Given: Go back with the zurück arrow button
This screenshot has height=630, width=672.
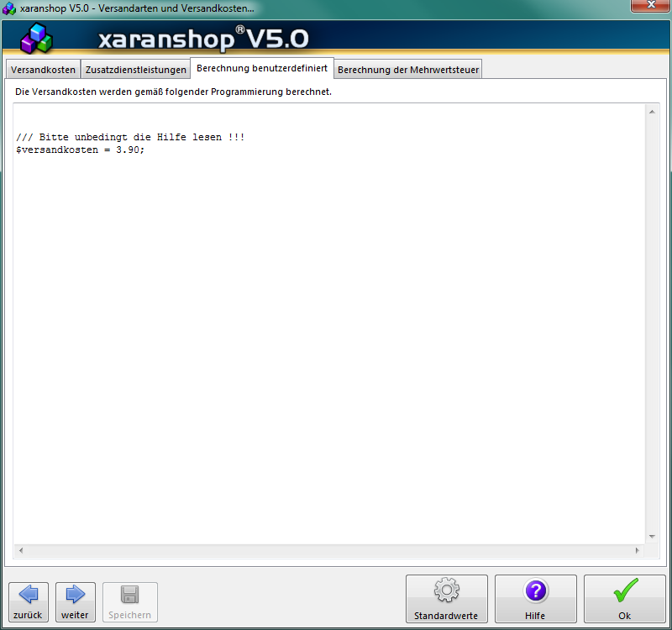Looking at the screenshot, I should click(29, 602).
